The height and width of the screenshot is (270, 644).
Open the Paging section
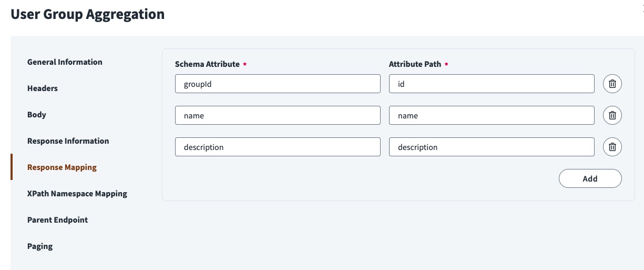pos(40,246)
